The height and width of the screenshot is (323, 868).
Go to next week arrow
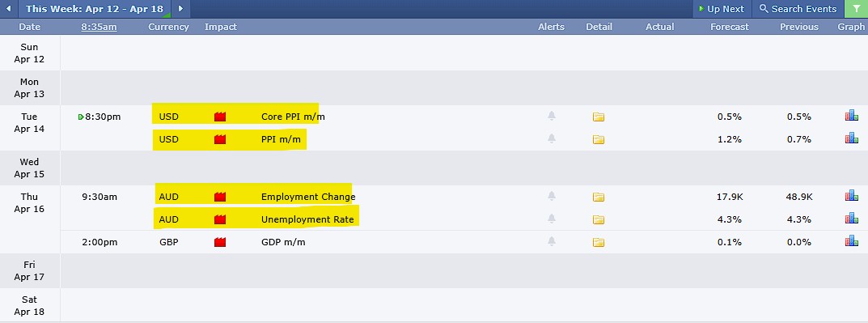181,9
